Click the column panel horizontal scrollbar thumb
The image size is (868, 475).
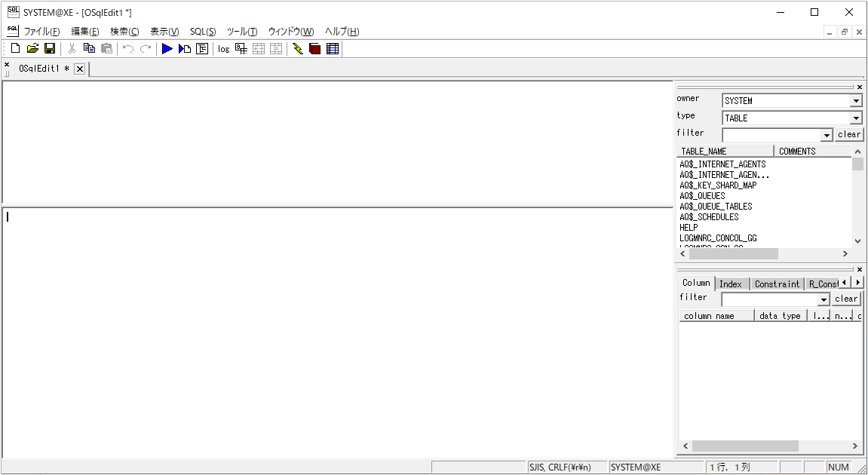point(745,446)
